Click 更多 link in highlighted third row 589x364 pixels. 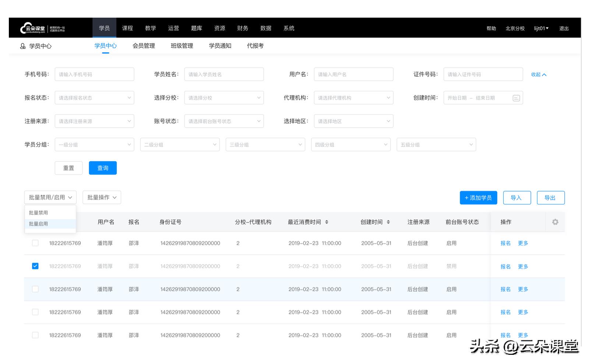tap(523, 289)
